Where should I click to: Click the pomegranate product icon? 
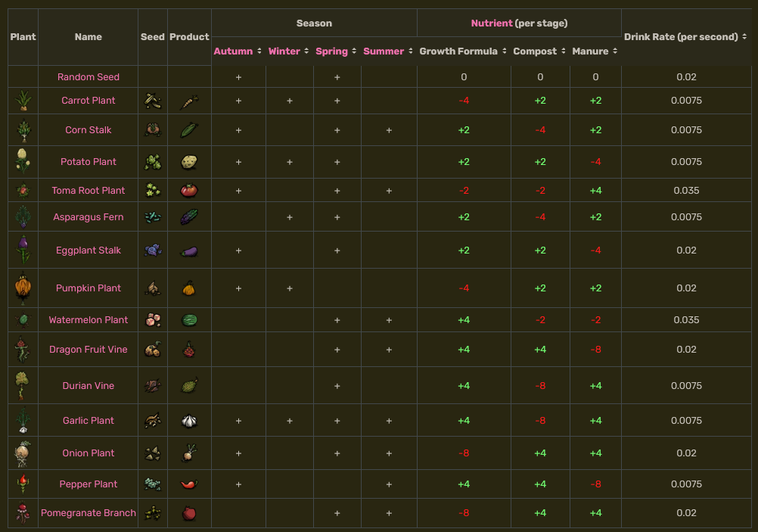189,513
